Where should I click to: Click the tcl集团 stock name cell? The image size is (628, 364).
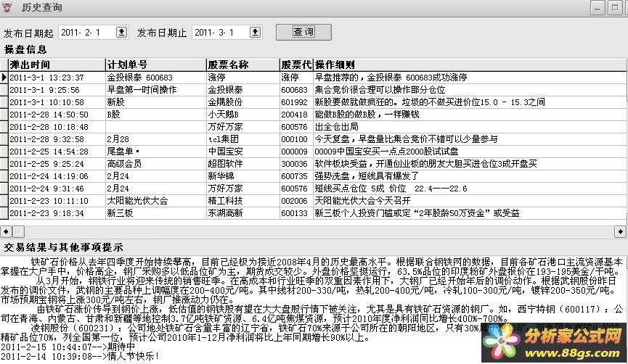[x=243, y=139]
